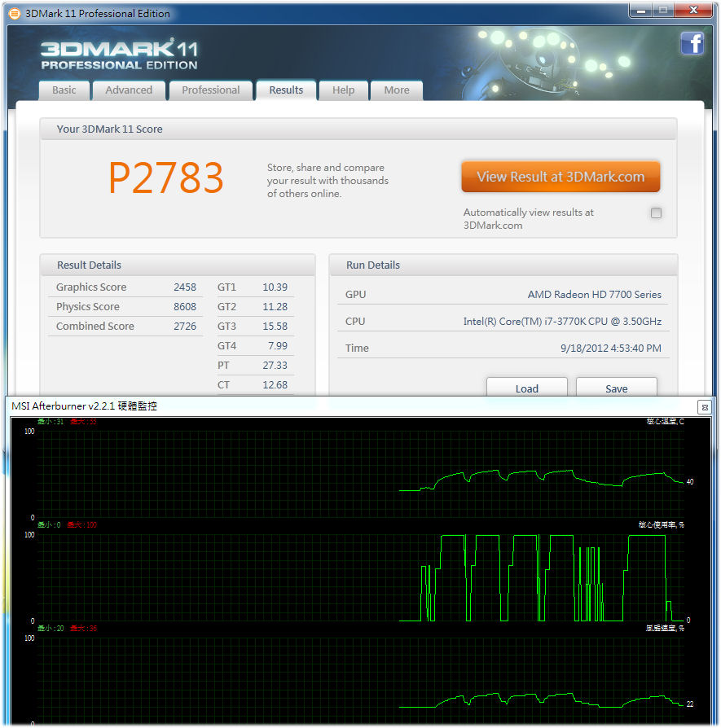The width and height of the screenshot is (721, 728).
Task: Click the GT3 15.58 result
Action: (x=254, y=326)
